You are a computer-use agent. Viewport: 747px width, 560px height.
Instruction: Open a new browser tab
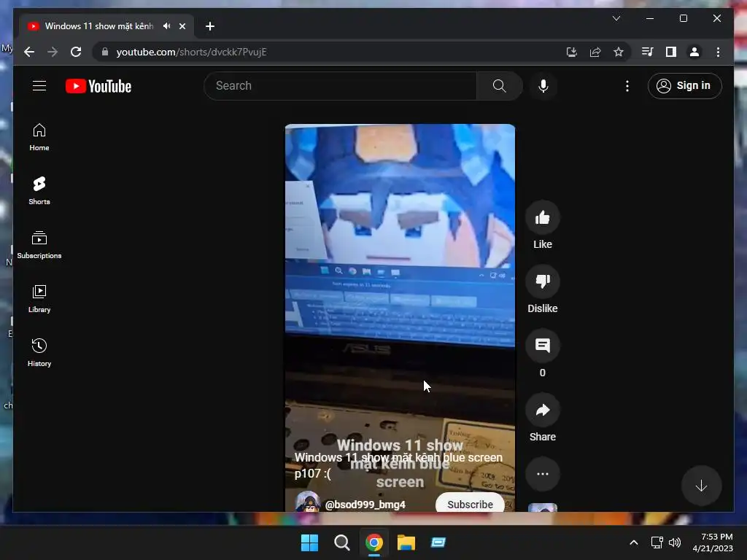tap(210, 26)
